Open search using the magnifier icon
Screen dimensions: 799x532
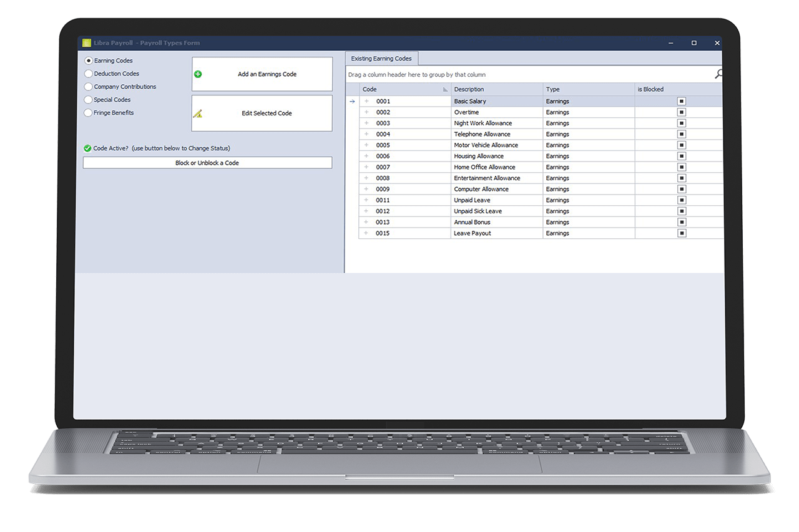pyautogui.click(x=718, y=74)
